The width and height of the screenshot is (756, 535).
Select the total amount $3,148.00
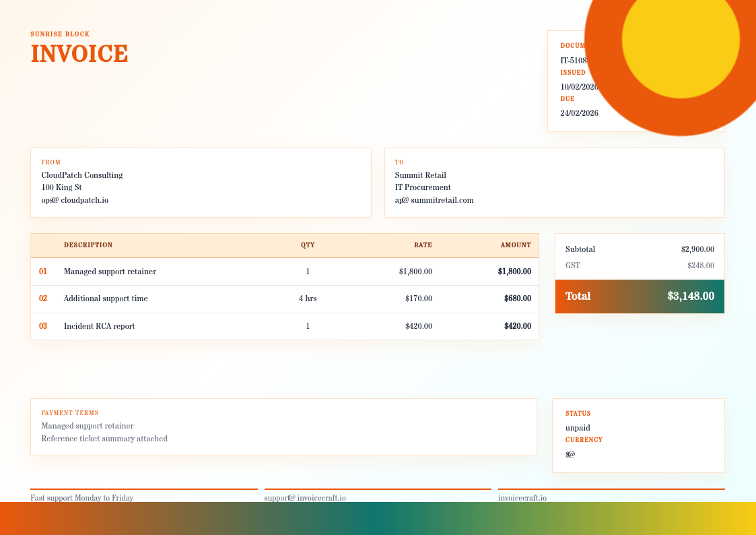[x=691, y=296]
